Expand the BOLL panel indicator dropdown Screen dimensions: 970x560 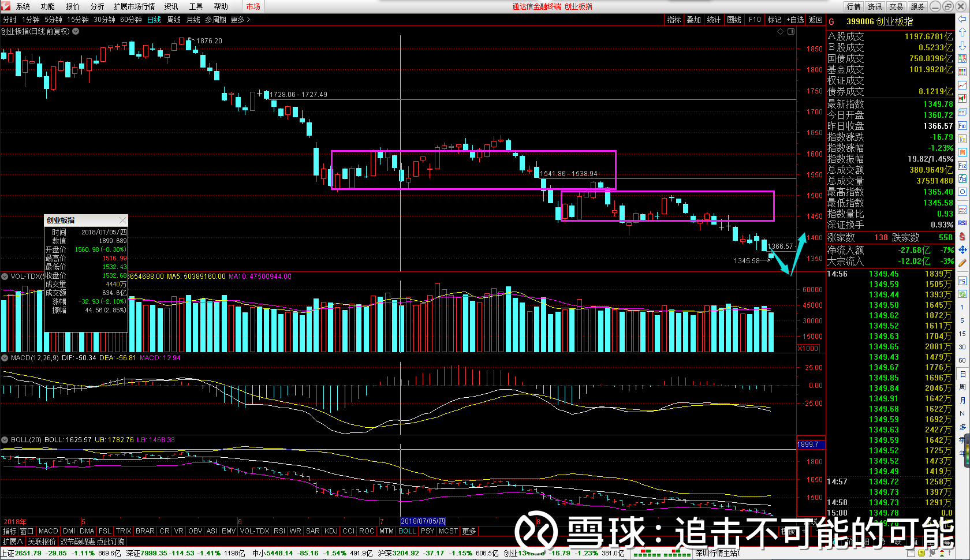[x=5, y=440]
